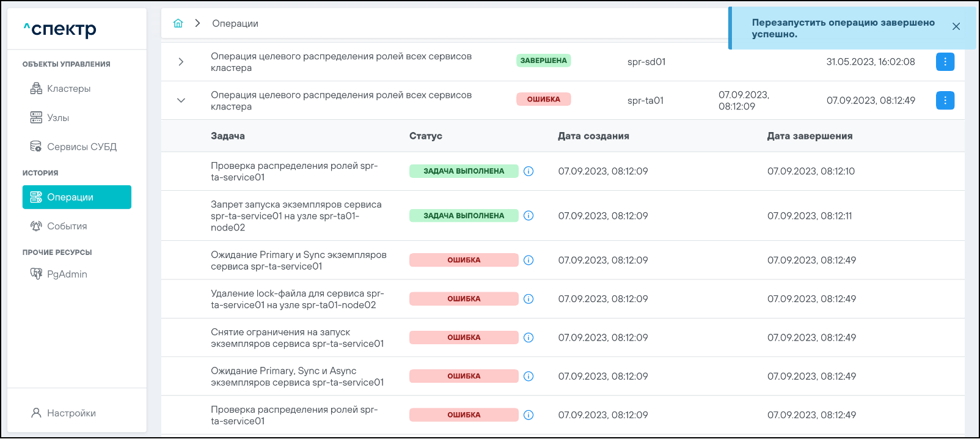This screenshot has width=980, height=439.
Task: Click info icon for Primary, Sync, Async task
Action: tap(528, 376)
